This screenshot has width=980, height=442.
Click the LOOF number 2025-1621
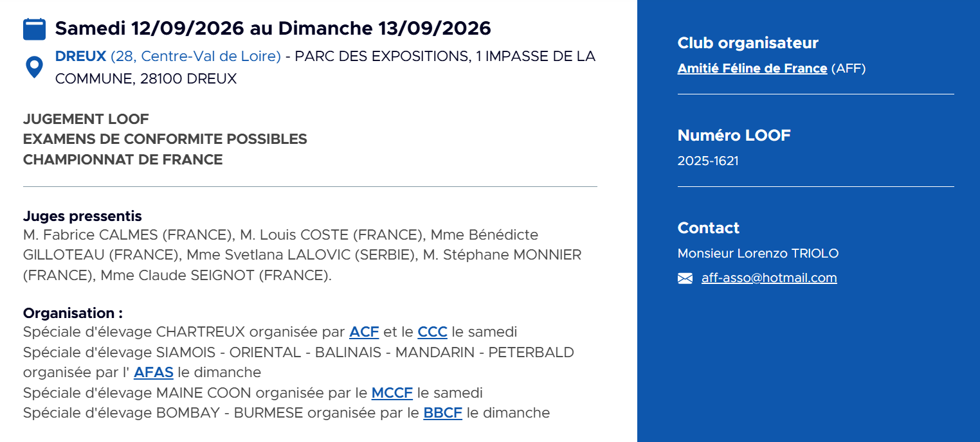click(x=708, y=161)
